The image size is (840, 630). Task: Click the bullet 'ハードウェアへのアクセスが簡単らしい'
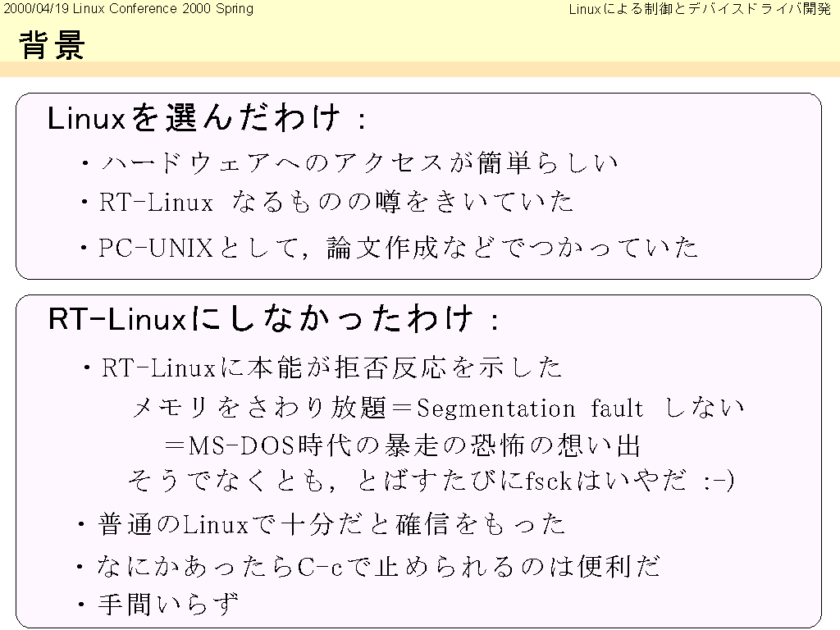[349, 162]
